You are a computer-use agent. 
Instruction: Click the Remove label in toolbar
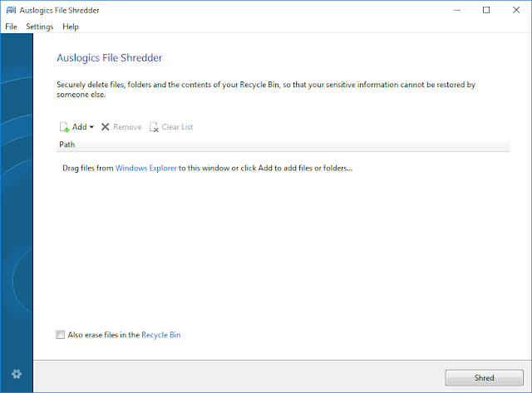tap(127, 127)
